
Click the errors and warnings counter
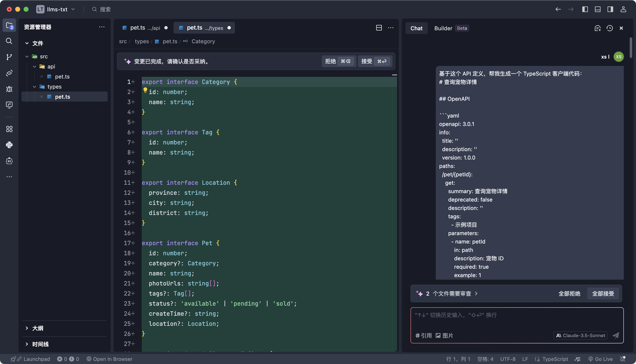pos(68,359)
